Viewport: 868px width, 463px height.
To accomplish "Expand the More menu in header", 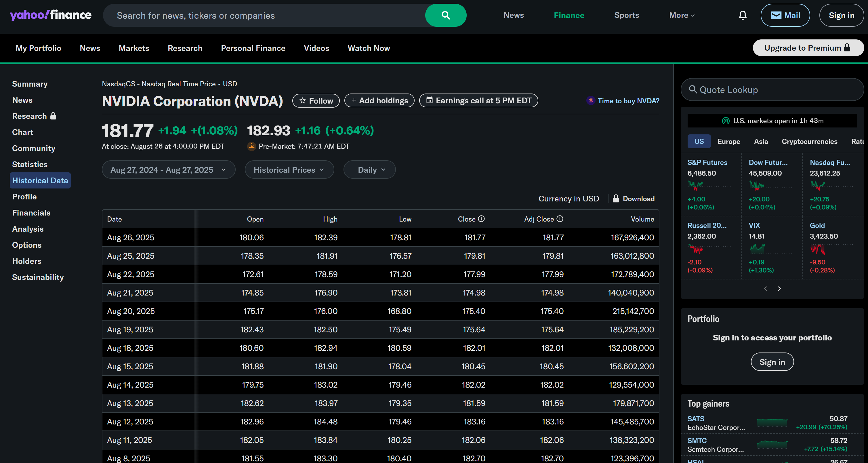I will 682,15.
